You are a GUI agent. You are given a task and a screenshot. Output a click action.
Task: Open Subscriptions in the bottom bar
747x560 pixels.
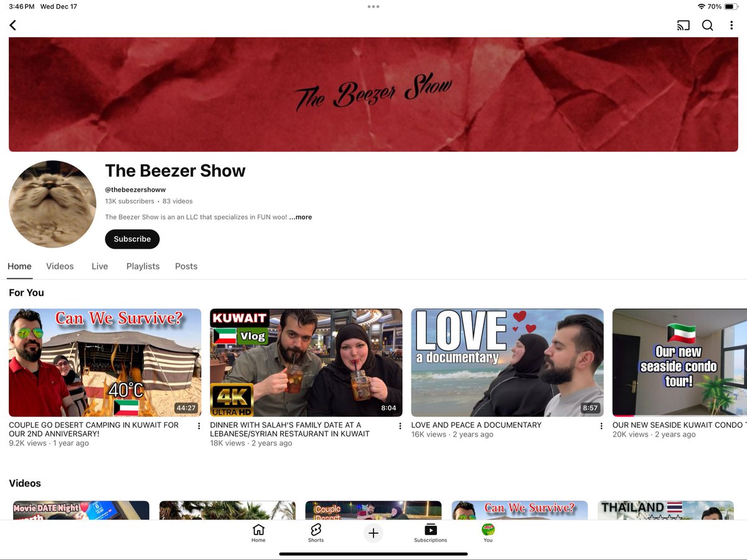[431, 533]
